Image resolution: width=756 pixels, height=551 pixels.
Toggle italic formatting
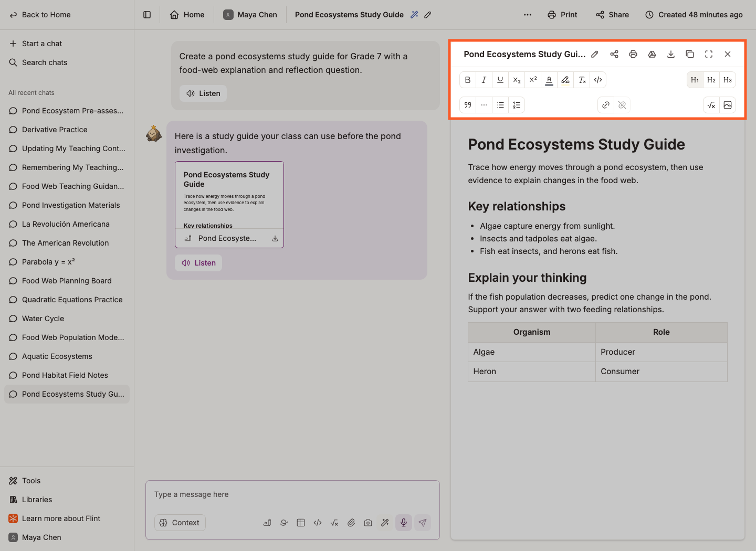pyautogui.click(x=484, y=80)
